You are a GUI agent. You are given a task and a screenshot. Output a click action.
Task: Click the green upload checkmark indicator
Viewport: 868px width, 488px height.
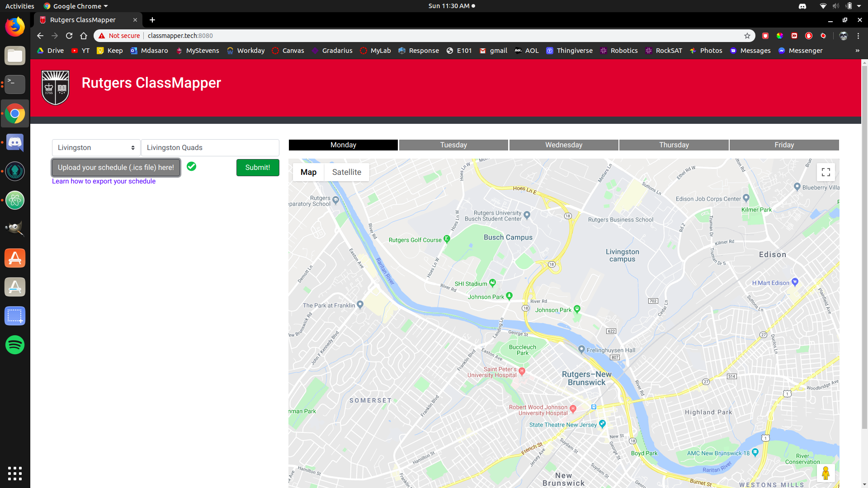[191, 167]
